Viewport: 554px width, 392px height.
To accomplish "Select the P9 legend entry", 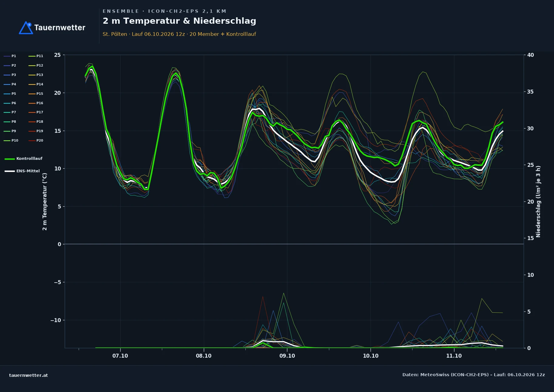I will pyautogui.click(x=10, y=131).
